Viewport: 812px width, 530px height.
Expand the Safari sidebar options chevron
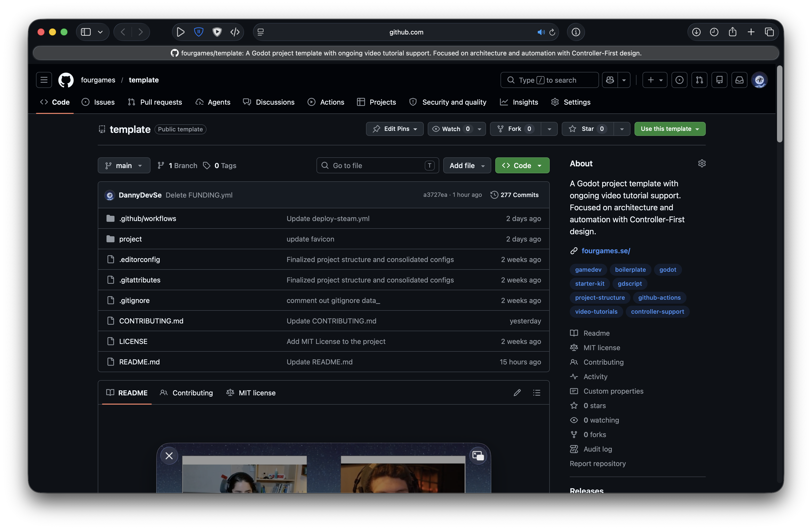[x=100, y=32]
